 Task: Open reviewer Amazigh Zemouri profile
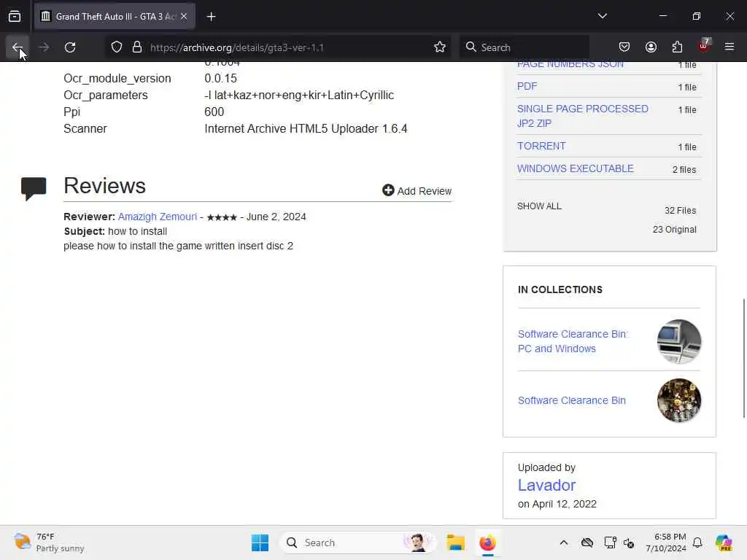[x=158, y=217]
